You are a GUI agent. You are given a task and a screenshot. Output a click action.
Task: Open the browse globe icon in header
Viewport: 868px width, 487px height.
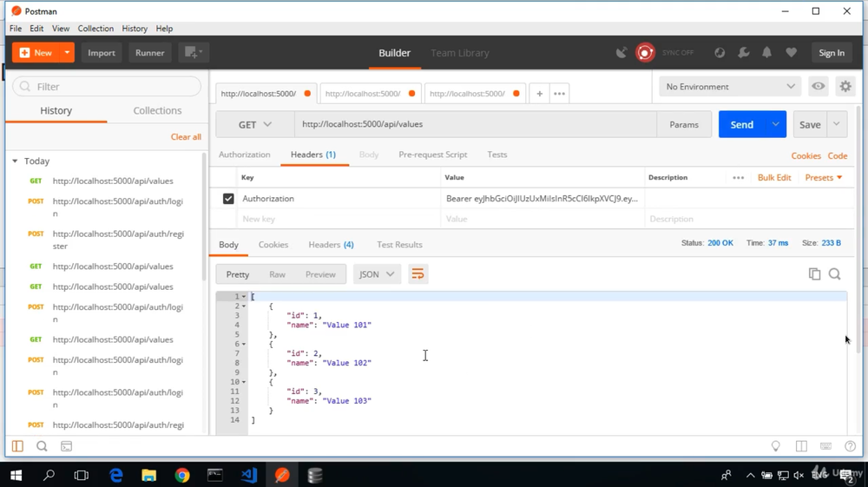[719, 53]
